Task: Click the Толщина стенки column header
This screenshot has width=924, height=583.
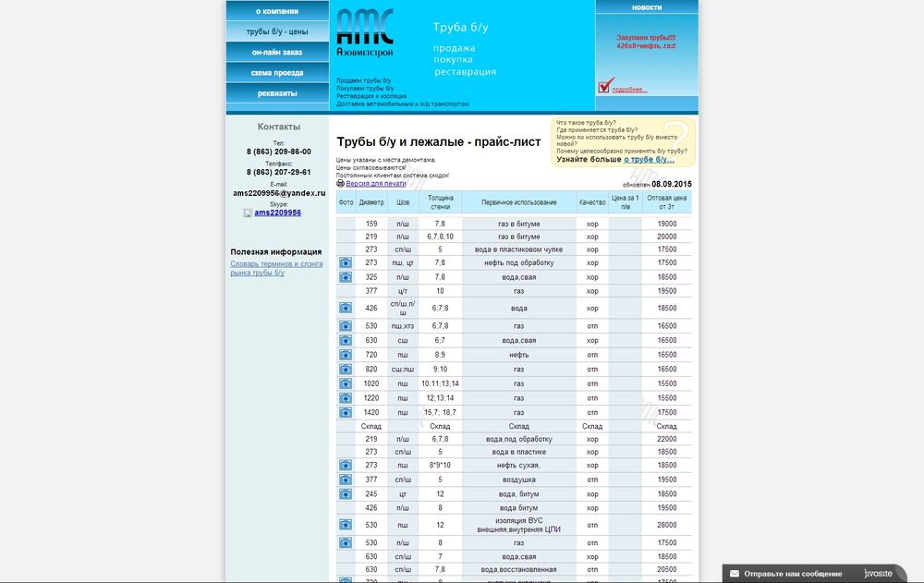Action: (440, 202)
